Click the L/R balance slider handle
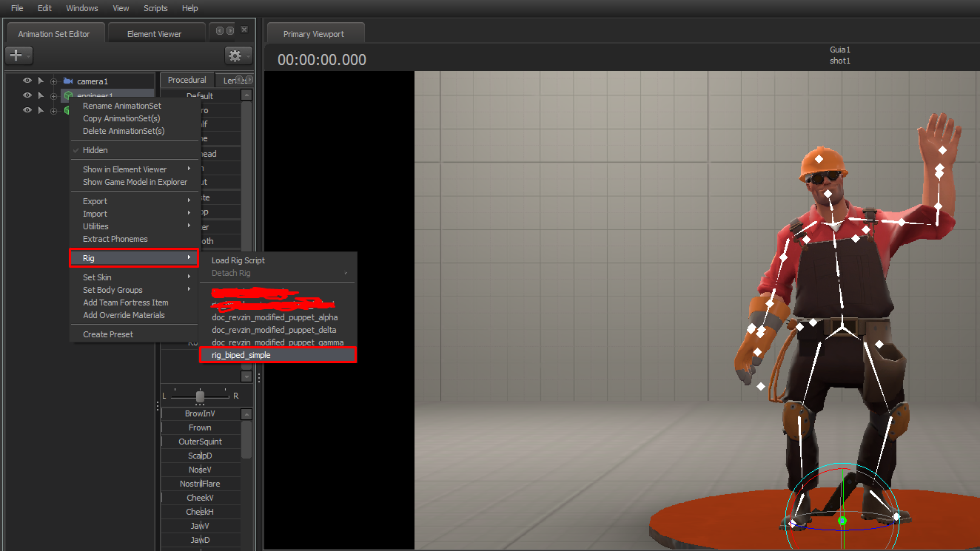 tap(200, 396)
